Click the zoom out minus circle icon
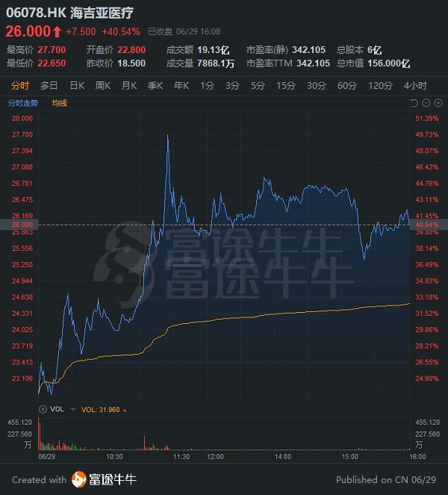Screen dimensions: 448x495 [426, 103]
